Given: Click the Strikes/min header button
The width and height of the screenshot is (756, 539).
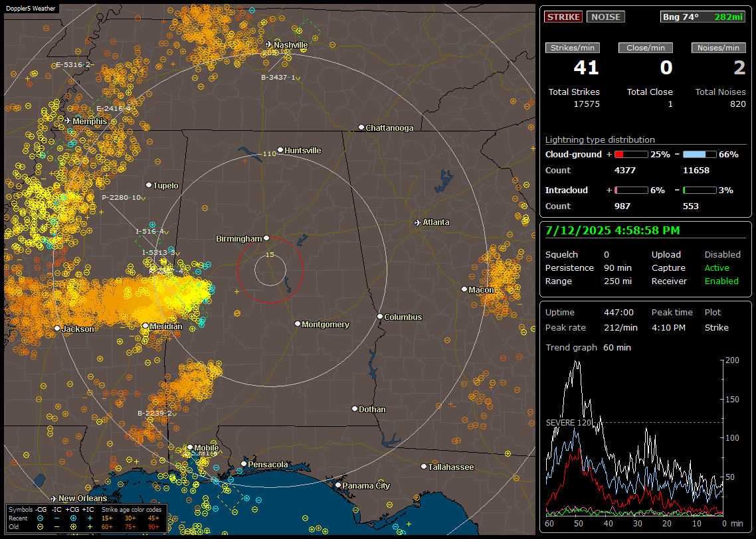Looking at the screenshot, I should pyautogui.click(x=572, y=48).
